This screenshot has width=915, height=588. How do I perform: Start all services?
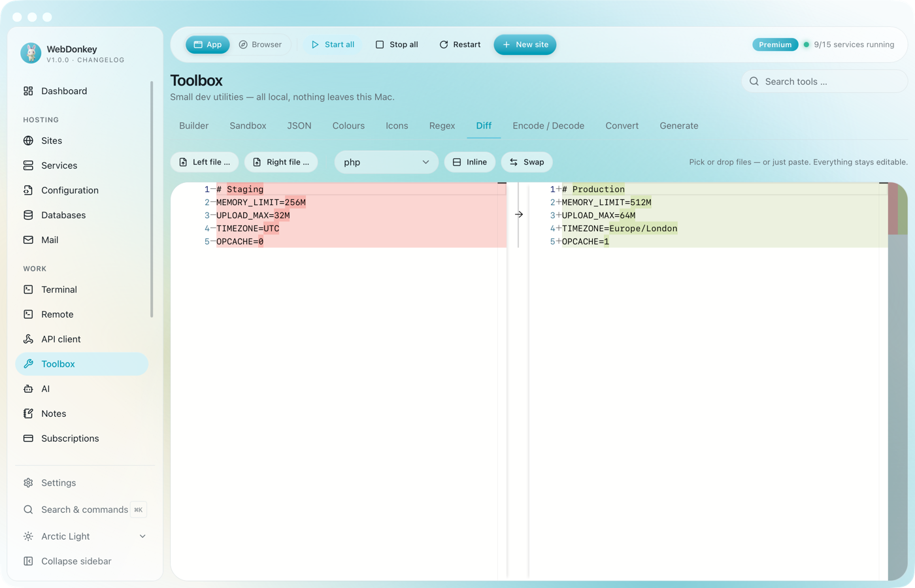tap(333, 44)
